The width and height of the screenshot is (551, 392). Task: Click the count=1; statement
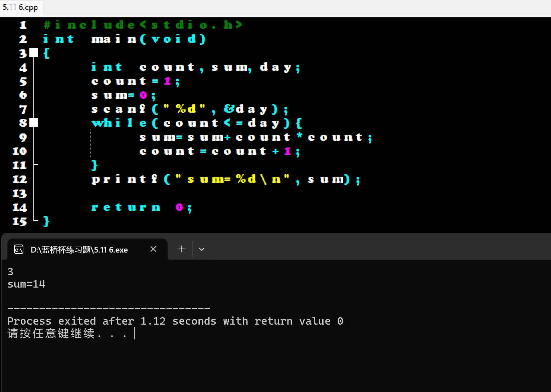click(x=136, y=81)
